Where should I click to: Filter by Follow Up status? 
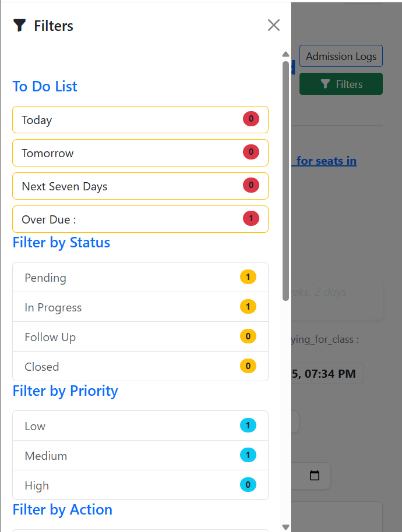[x=140, y=337]
